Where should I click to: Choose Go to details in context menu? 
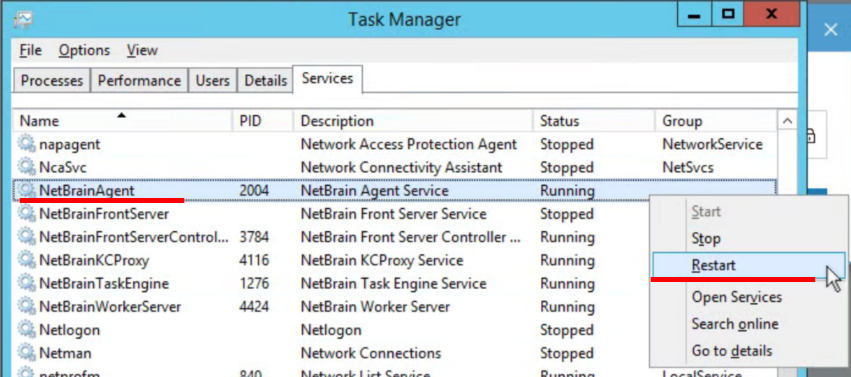732,351
